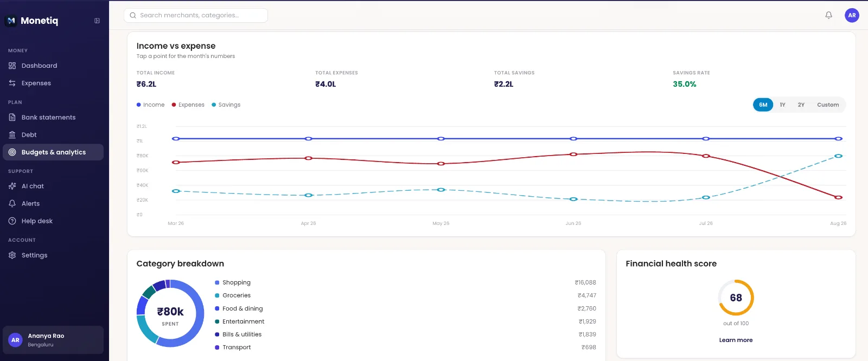Choose the Custom date range
This screenshot has width=868, height=361.
[x=828, y=105]
